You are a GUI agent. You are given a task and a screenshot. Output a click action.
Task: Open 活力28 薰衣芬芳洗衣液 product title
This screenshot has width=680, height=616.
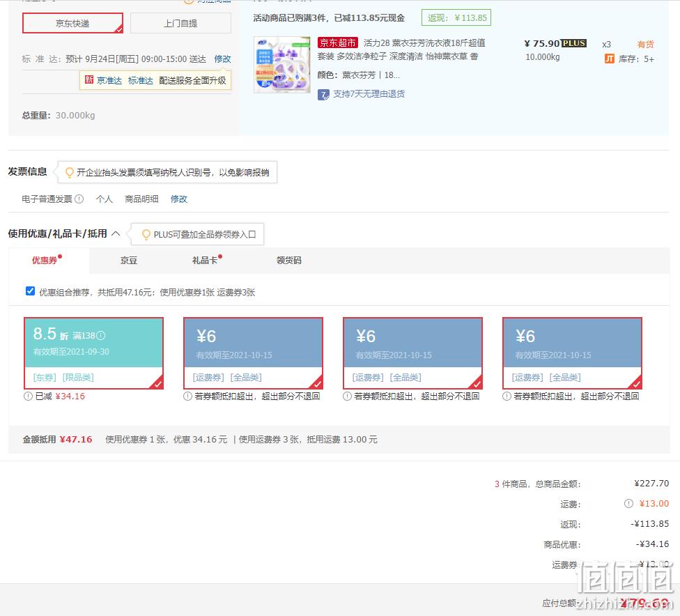tap(401, 49)
